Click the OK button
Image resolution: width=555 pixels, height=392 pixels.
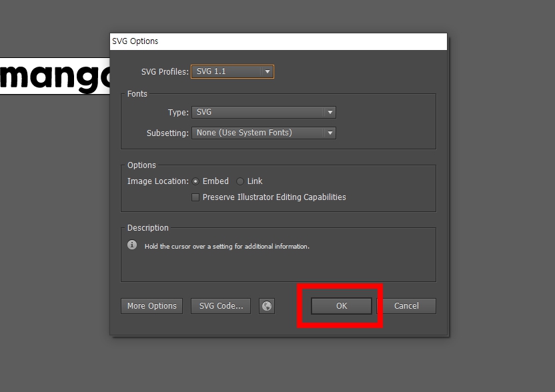point(342,306)
